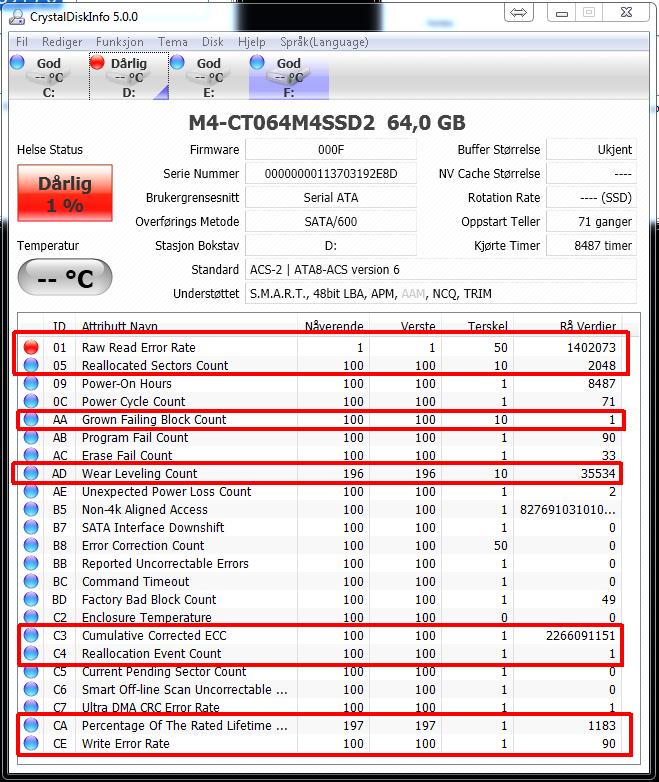The image size is (659, 782).
Task: Click the Rotation Rate field (SSD)
Action: pos(592,197)
